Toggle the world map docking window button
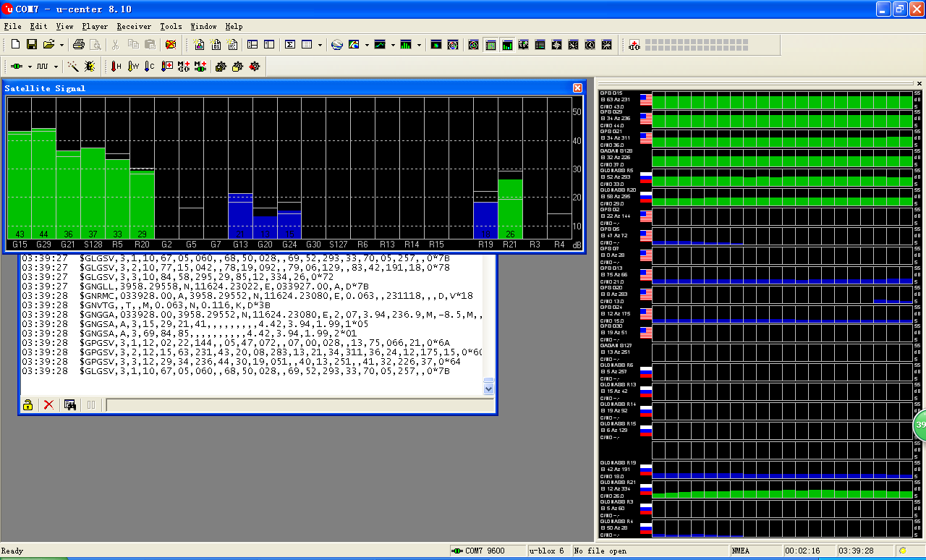 [x=524, y=45]
